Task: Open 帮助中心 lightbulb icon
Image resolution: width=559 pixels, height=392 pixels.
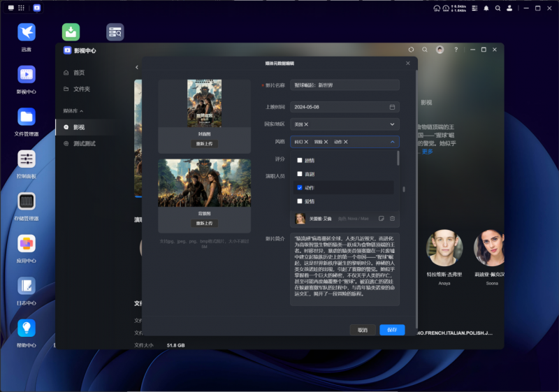Action: [x=27, y=328]
